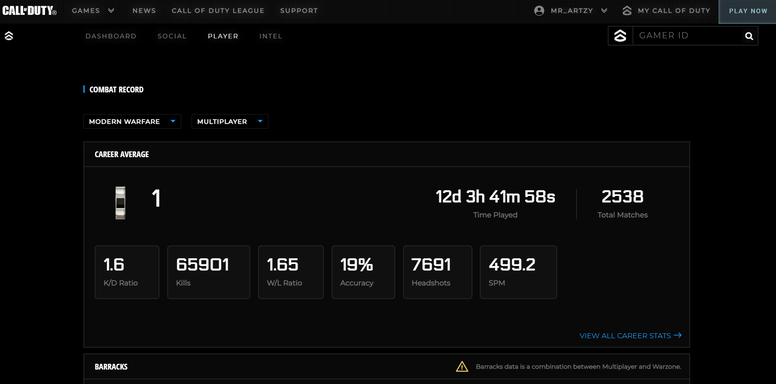Click the Call of Duty logo
This screenshot has width=776, height=384.
tap(29, 10)
